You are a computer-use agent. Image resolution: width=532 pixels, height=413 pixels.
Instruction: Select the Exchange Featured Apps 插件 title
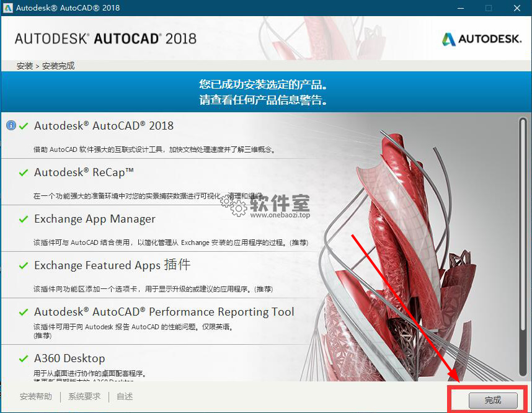(x=112, y=265)
